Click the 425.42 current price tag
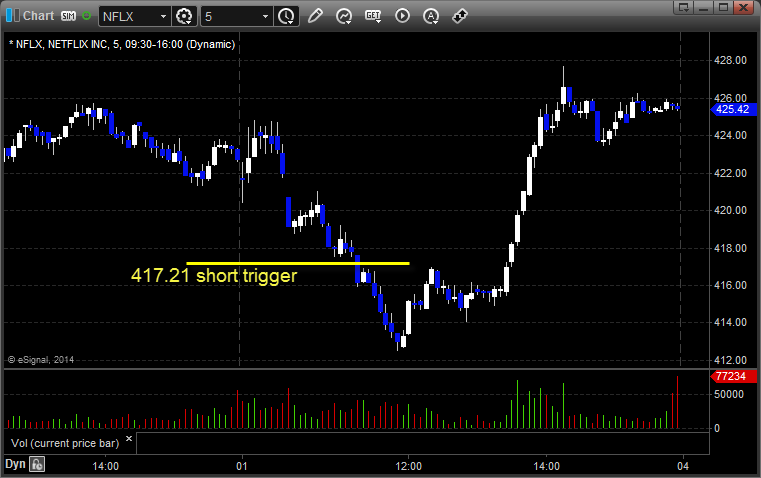 coord(733,109)
